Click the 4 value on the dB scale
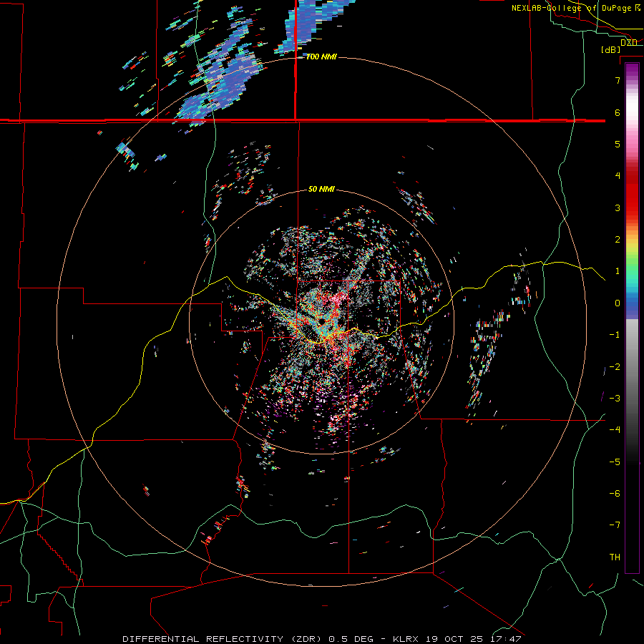 pyautogui.click(x=618, y=176)
